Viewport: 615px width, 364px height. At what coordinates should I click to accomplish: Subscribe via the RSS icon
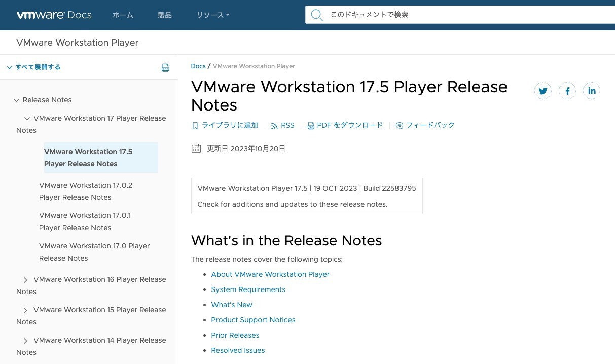(x=282, y=125)
